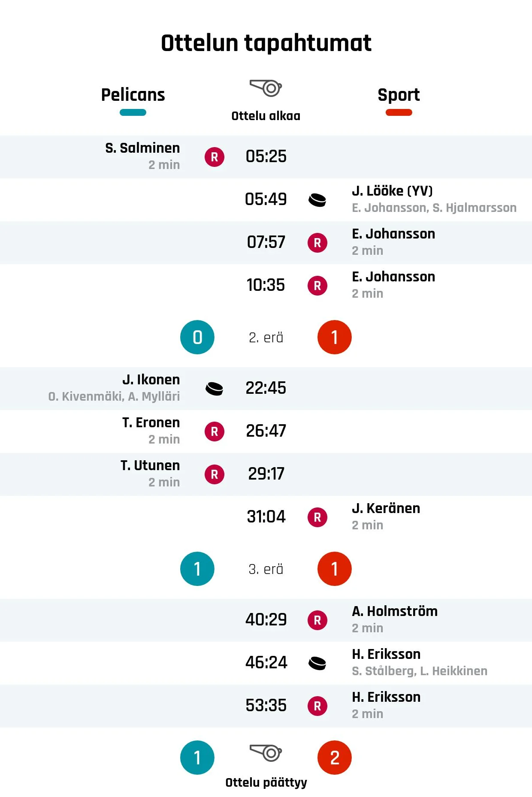This screenshot has height=797, width=532.
Task: Click the puck icon at 05:49
Action: coord(317,200)
